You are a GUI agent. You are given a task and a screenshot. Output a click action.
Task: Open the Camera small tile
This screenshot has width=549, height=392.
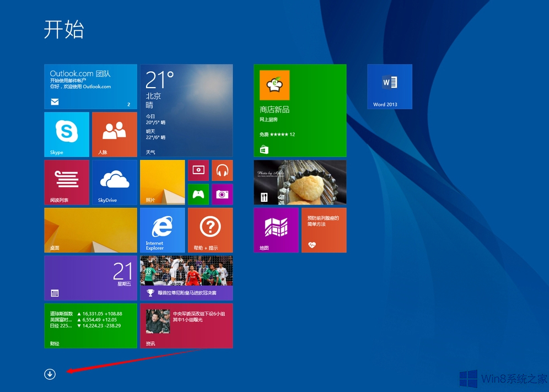click(222, 194)
